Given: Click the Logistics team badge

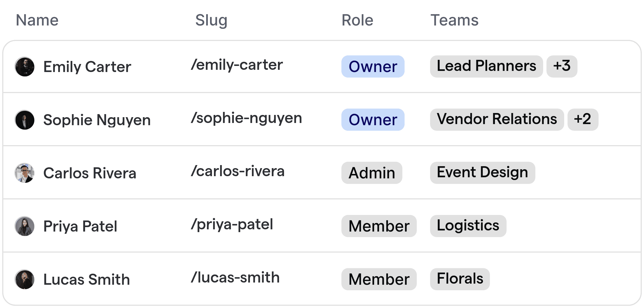Looking at the screenshot, I should (468, 225).
